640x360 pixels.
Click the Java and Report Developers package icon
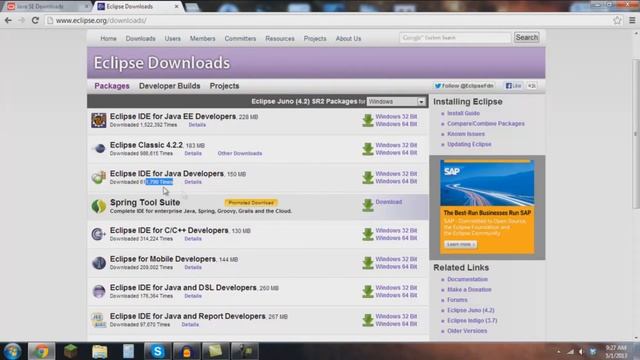tap(99, 320)
